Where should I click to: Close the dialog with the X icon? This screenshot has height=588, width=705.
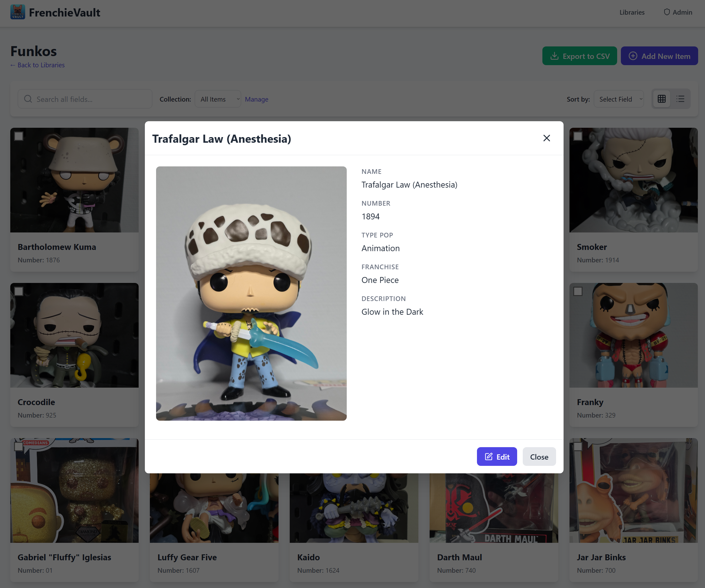546,138
